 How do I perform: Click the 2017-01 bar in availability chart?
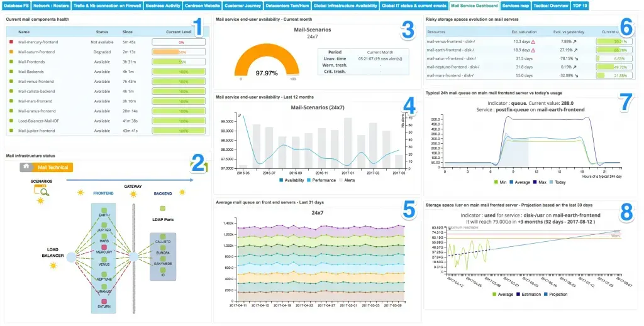[x=348, y=143]
